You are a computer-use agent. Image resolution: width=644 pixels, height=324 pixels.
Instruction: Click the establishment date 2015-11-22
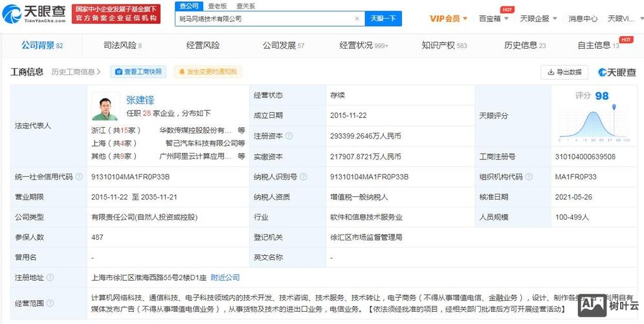(348, 115)
